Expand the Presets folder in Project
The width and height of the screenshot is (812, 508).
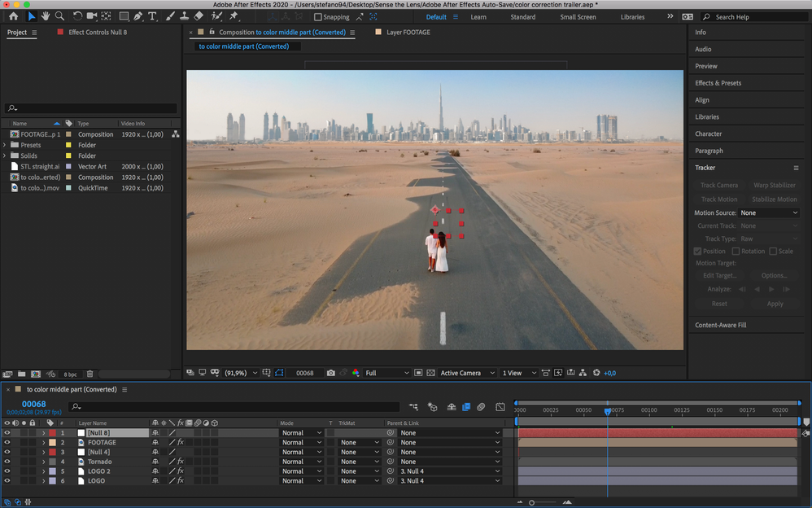[x=5, y=145]
